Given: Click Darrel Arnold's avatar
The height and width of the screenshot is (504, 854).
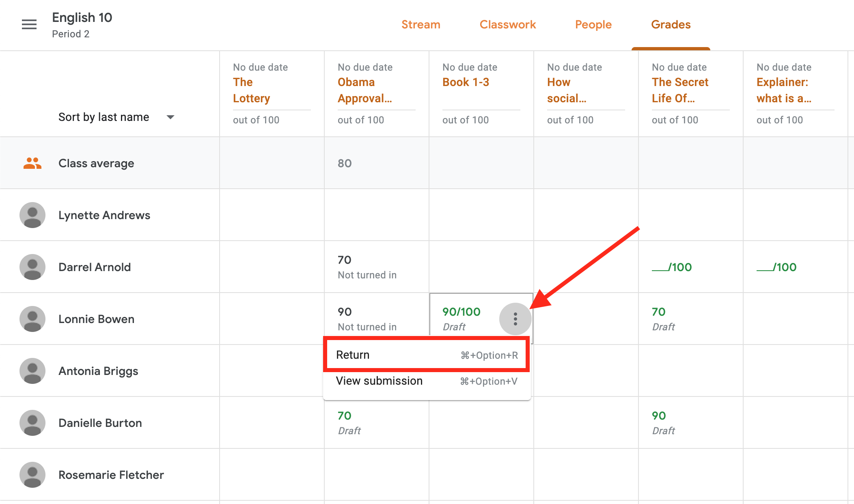Looking at the screenshot, I should coord(32,267).
